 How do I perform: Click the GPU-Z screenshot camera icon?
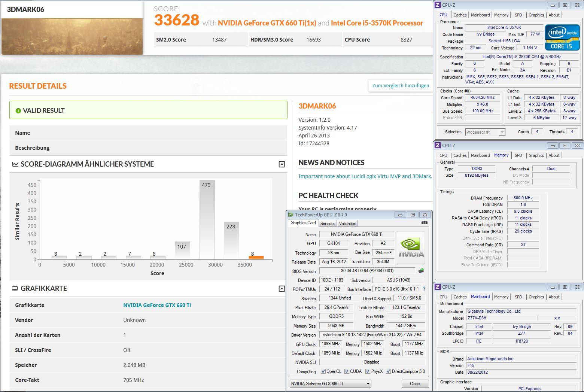point(424,223)
